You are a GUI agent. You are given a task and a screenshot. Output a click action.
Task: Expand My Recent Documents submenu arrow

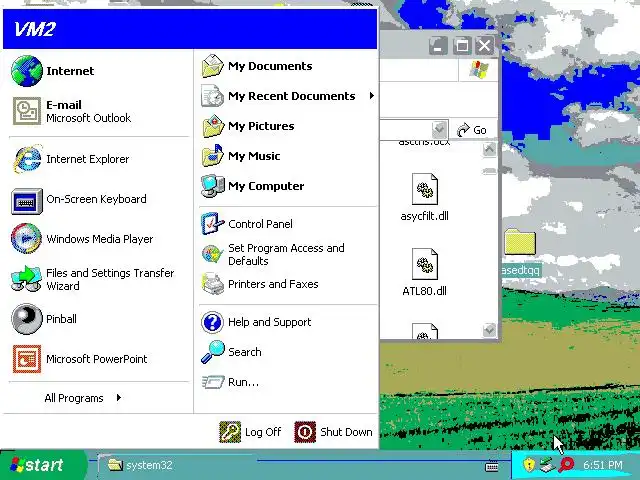[371, 96]
